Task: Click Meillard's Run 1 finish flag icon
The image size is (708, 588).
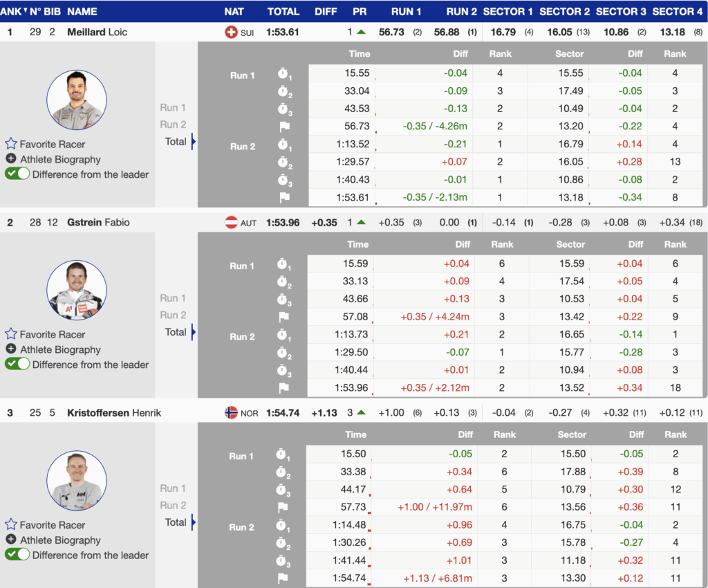Action: (x=283, y=127)
